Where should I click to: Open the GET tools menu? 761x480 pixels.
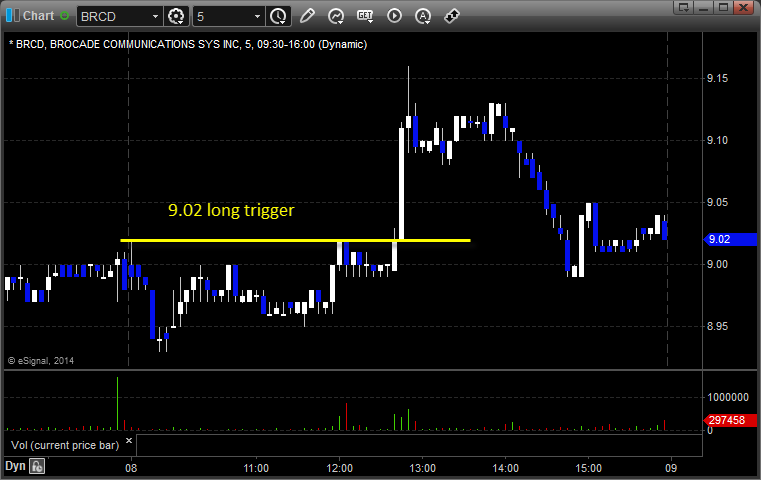pos(365,16)
